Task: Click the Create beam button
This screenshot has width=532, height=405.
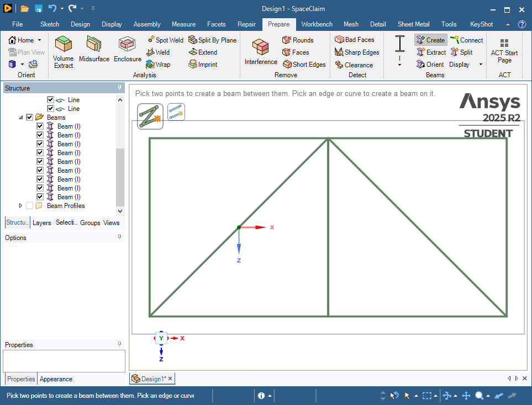Action: click(430, 40)
